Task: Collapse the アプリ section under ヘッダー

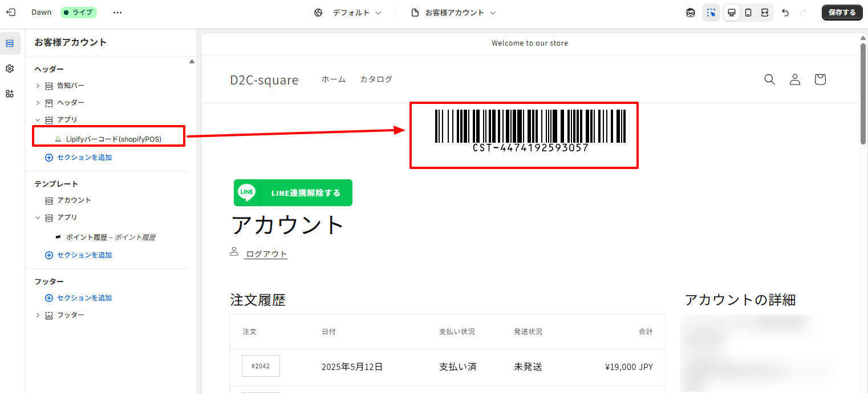Action: (38, 120)
